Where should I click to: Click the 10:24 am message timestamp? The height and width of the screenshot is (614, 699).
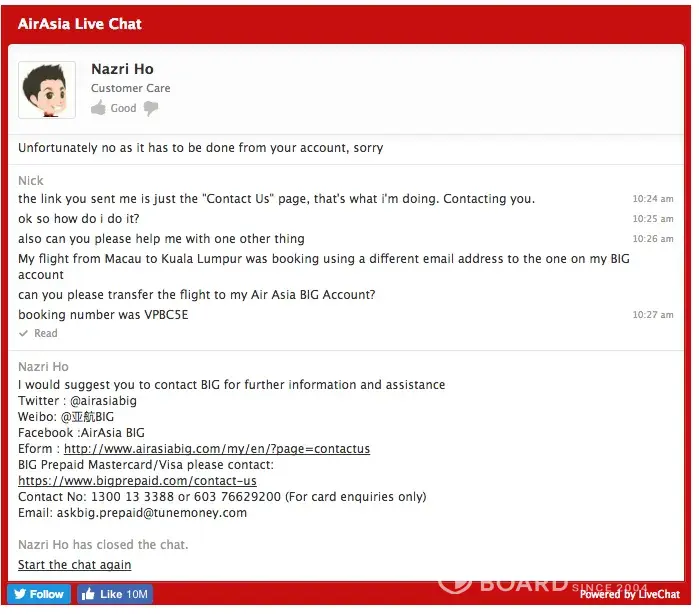coord(652,199)
